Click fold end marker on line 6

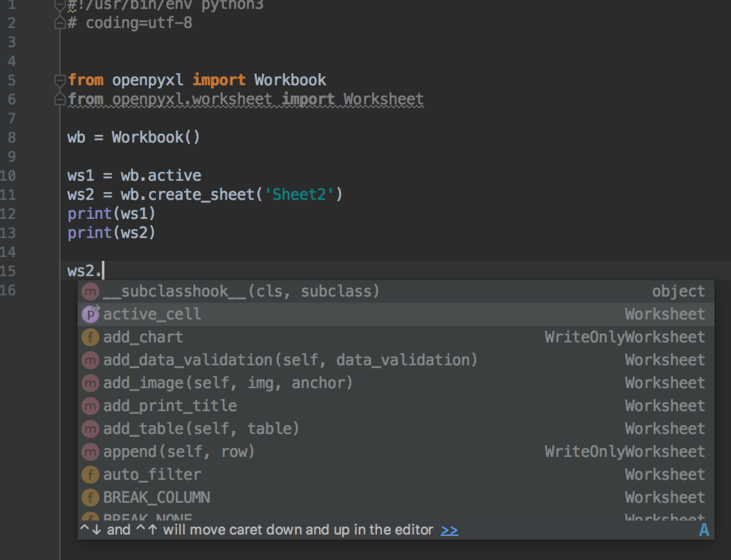click(59, 99)
